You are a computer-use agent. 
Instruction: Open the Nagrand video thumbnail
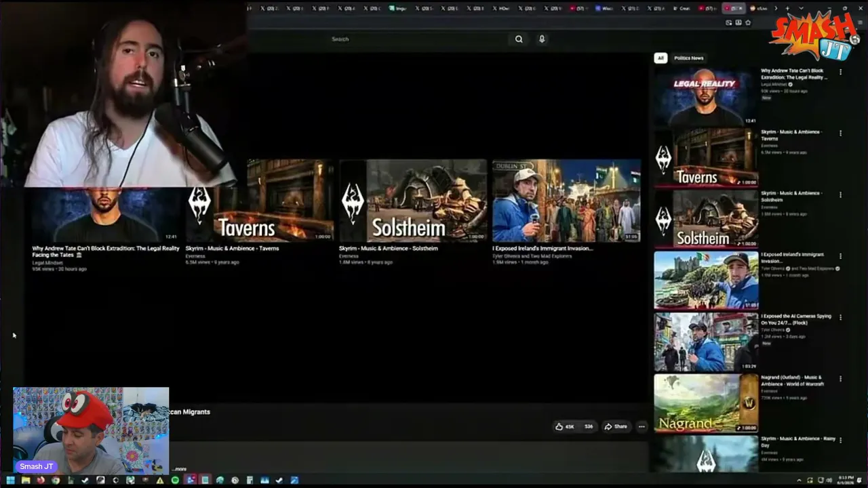click(x=706, y=403)
